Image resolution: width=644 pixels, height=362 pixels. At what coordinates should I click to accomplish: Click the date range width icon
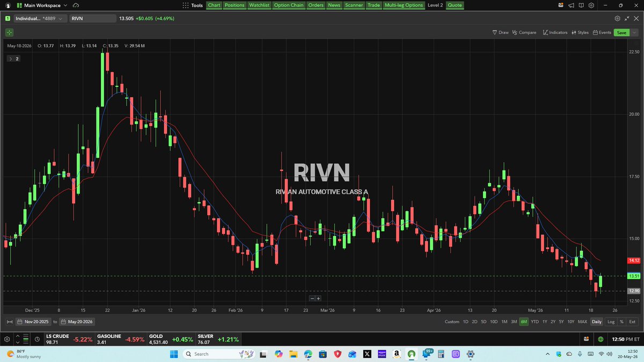9,322
